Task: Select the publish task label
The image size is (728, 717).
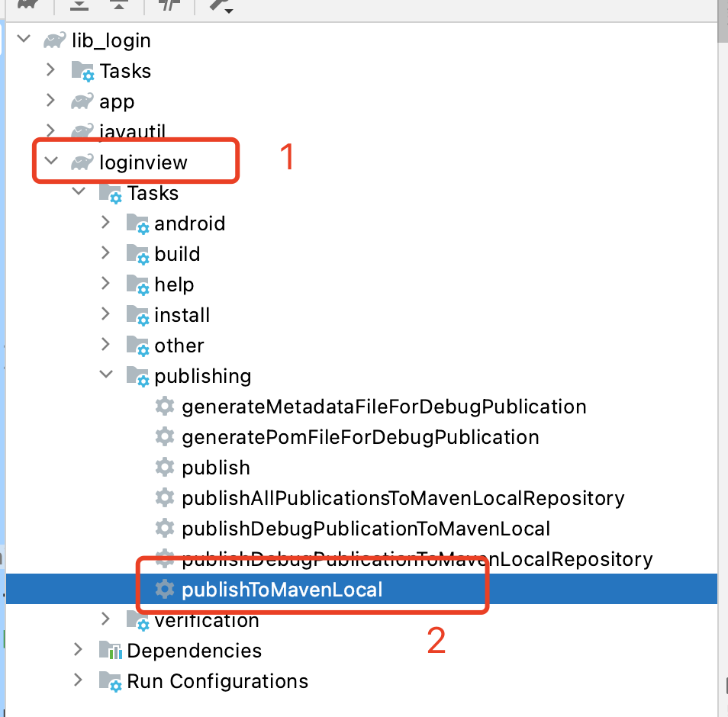Action: [x=216, y=468]
